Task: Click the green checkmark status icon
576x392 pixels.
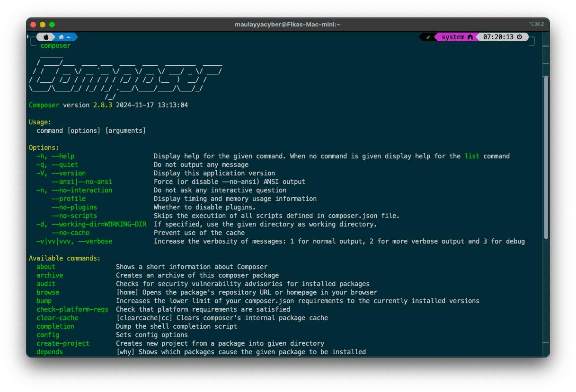Action: coord(428,37)
